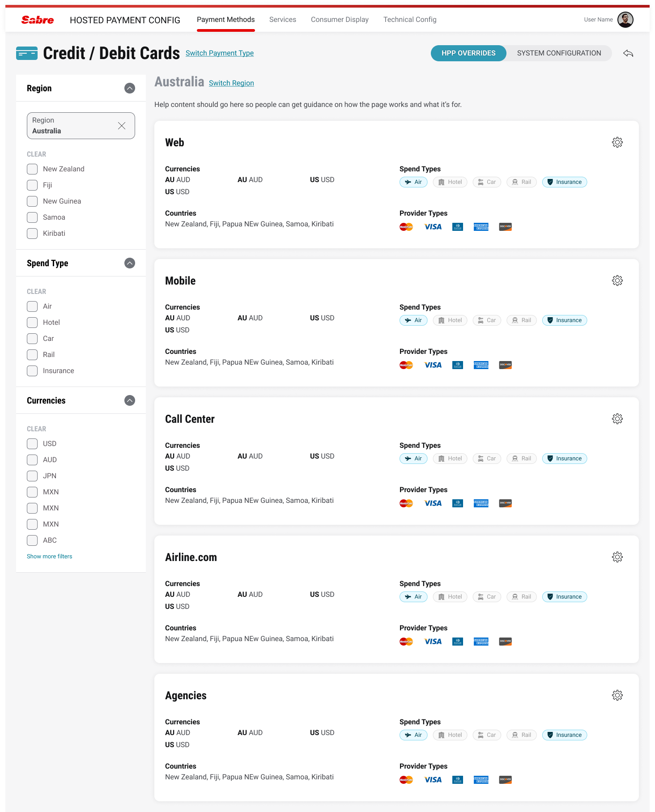The height and width of the screenshot is (812, 655).
Task: Clear all Region filters
Action: coord(36,154)
